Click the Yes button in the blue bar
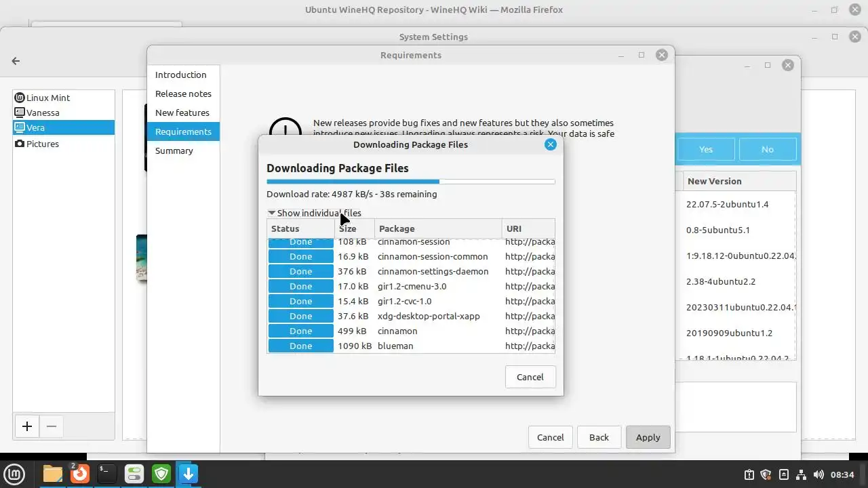Image resolution: width=868 pixels, height=488 pixels. click(x=706, y=149)
